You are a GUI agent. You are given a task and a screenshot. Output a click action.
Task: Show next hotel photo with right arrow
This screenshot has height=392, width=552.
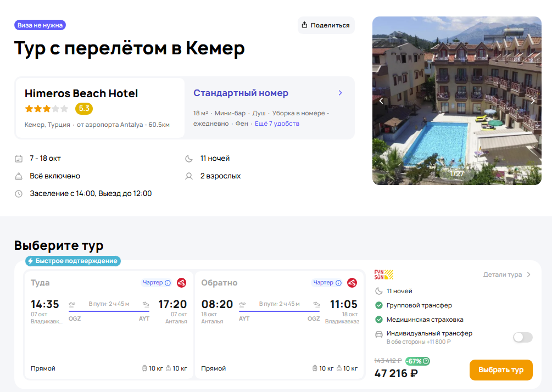532,101
